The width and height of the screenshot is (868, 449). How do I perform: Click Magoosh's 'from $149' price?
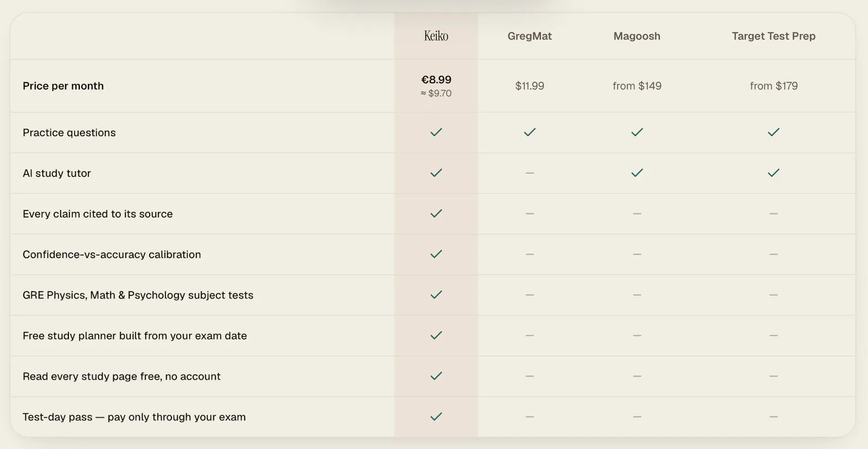pos(637,86)
